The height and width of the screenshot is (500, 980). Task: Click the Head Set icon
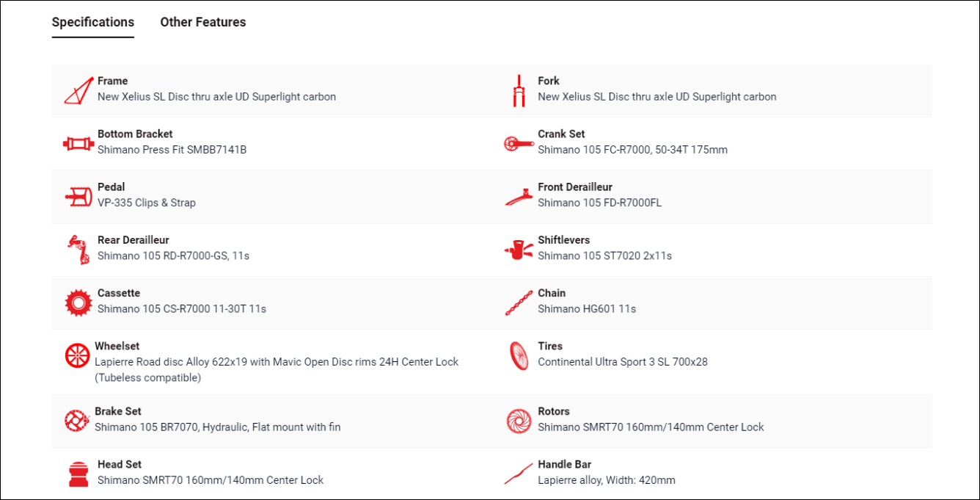[78, 474]
